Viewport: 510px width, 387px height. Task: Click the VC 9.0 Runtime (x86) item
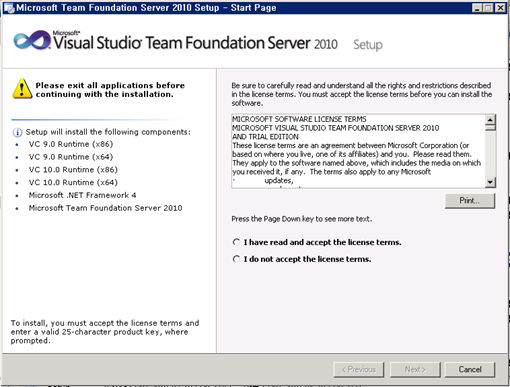pyautogui.click(x=71, y=144)
